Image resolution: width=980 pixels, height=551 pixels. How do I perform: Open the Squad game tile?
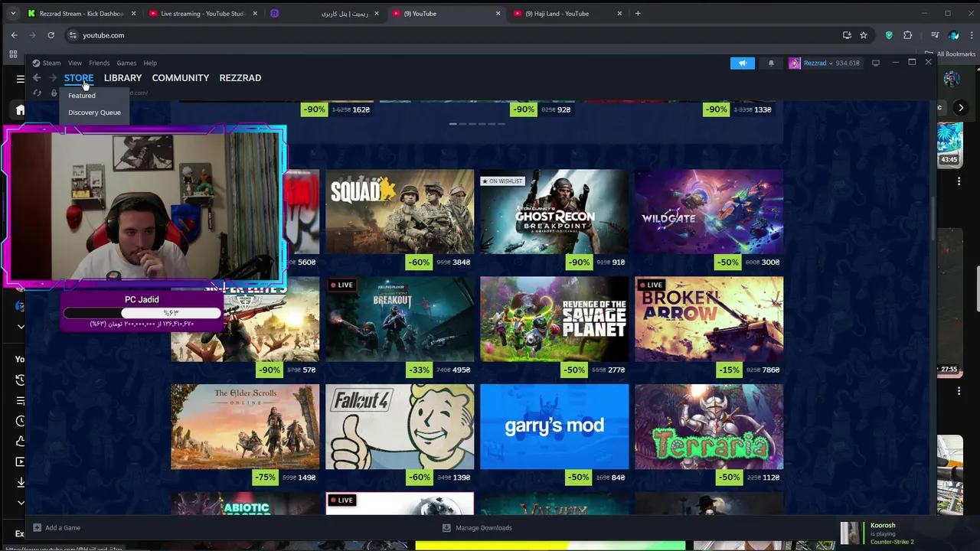click(400, 212)
